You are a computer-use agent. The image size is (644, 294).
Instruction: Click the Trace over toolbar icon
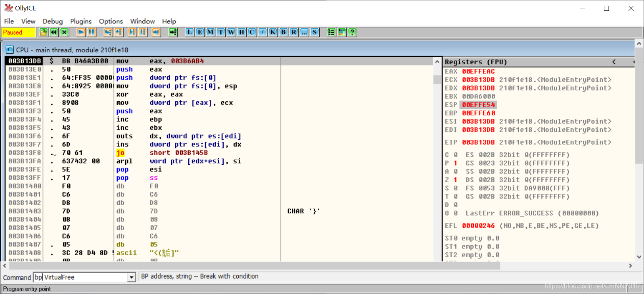(x=143, y=32)
